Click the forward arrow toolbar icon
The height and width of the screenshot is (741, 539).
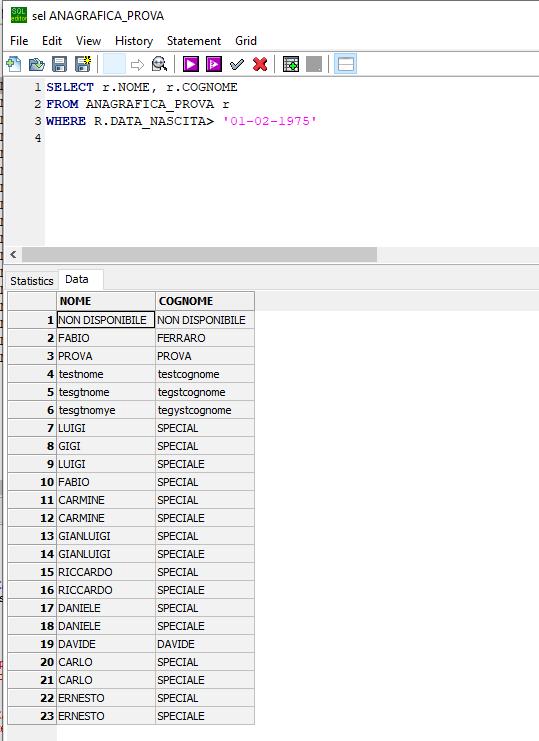[x=137, y=64]
